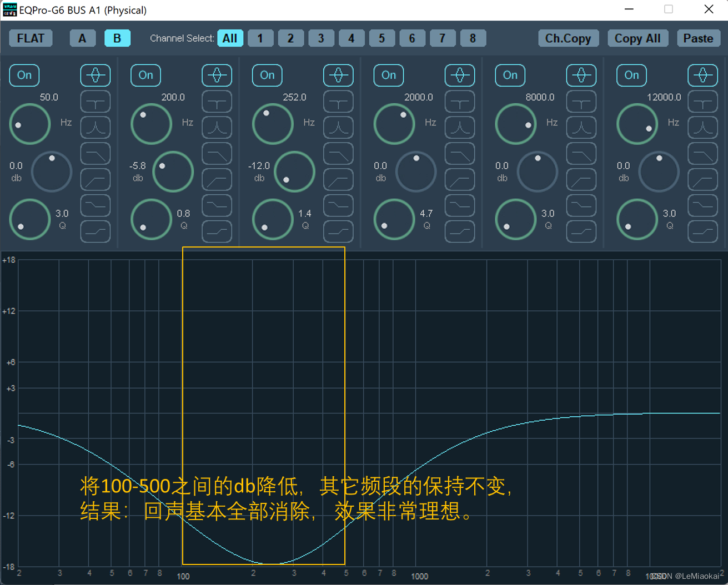Choose the notch filter icon in the 200.0 Hz band
728x585 pixels.
tap(217, 102)
